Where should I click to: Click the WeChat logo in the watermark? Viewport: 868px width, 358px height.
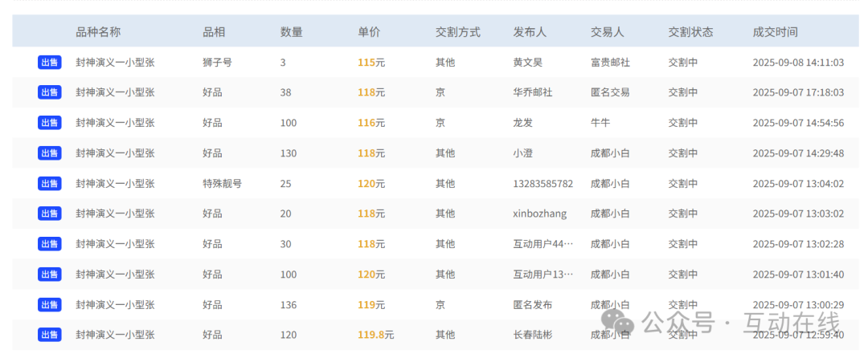coord(620,323)
